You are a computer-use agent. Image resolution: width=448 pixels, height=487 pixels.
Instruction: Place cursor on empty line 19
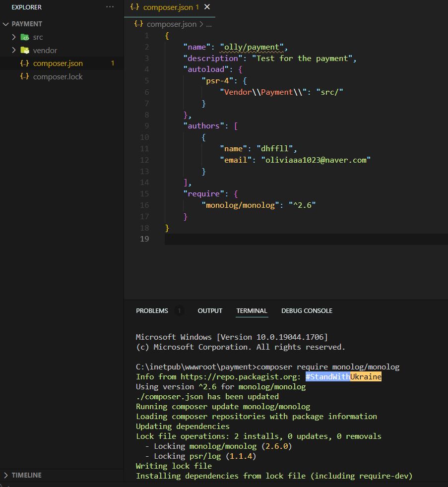coord(306,239)
